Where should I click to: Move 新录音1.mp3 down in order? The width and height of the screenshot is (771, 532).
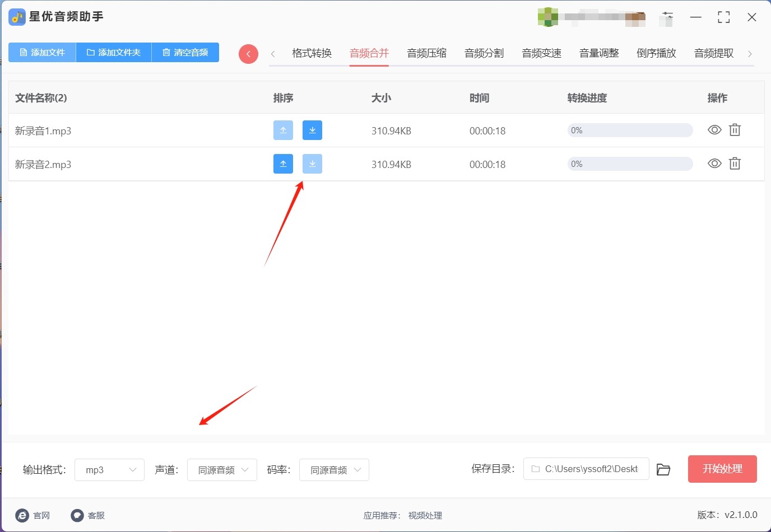[312, 130]
